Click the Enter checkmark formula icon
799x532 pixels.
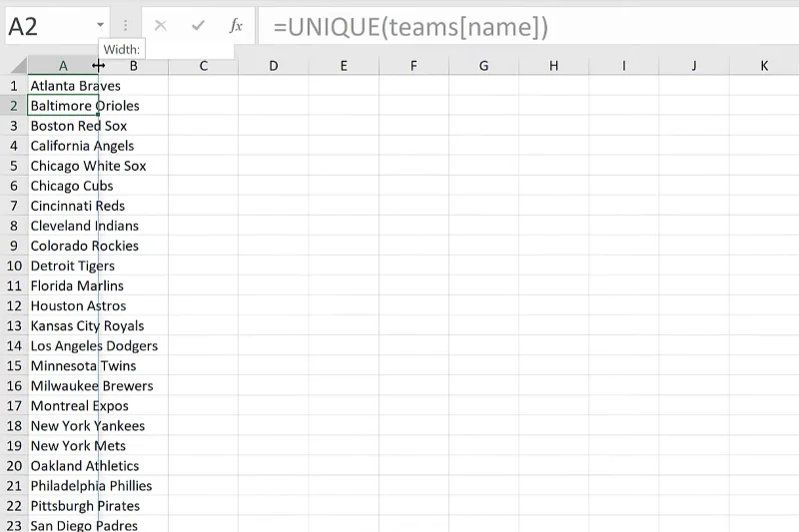pyautogui.click(x=198, y=26)
